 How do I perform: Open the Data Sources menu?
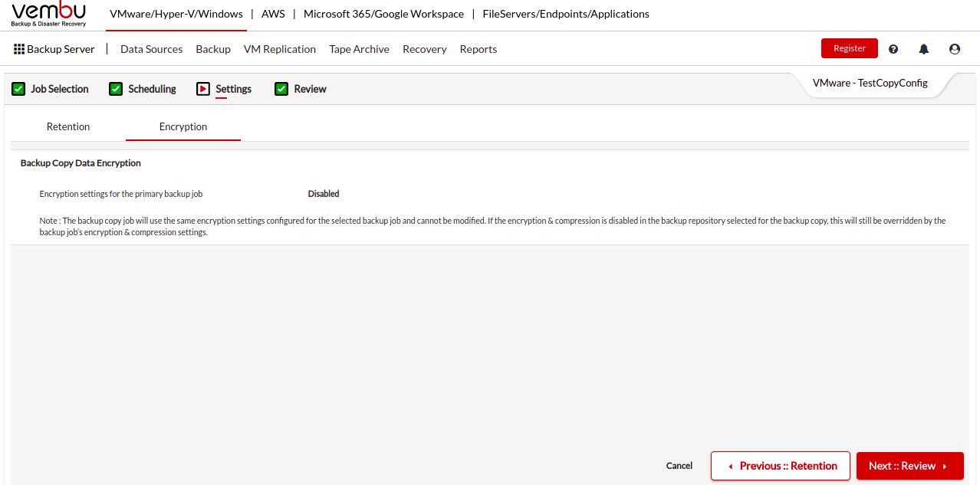(152, 49)
